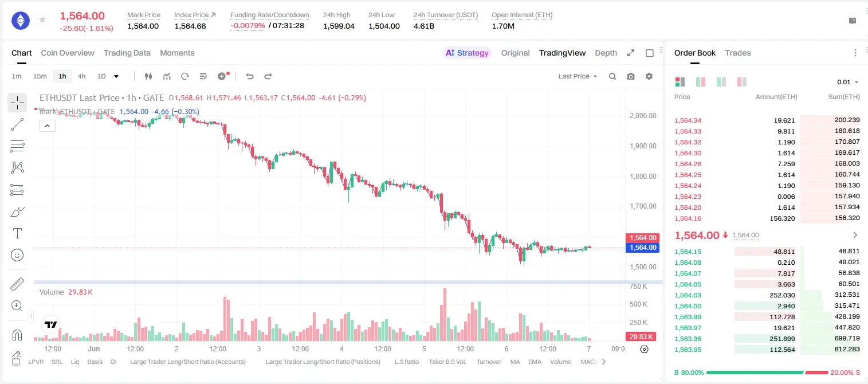Toggle the favorite star for ETH
868x384 pixels.
[42, 20]
